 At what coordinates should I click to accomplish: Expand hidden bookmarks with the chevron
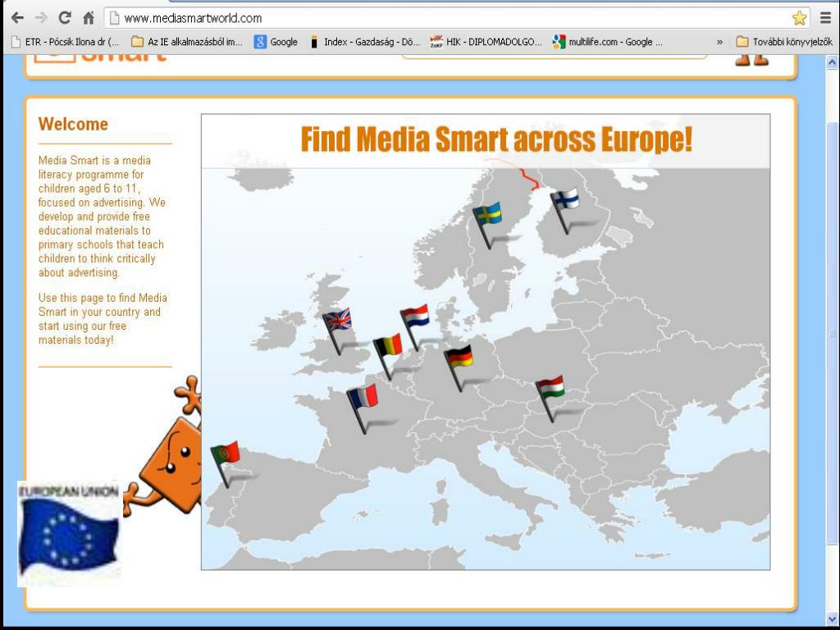coord(719,42)
